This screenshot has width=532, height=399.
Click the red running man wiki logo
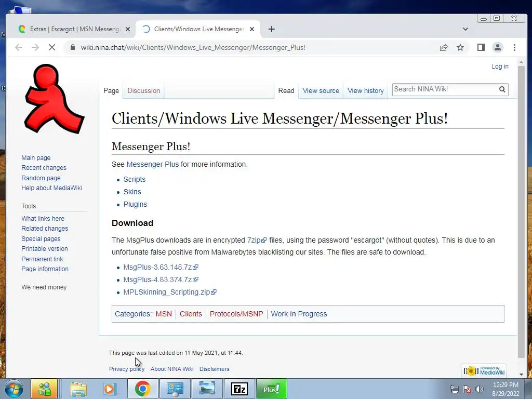[54, 98]
